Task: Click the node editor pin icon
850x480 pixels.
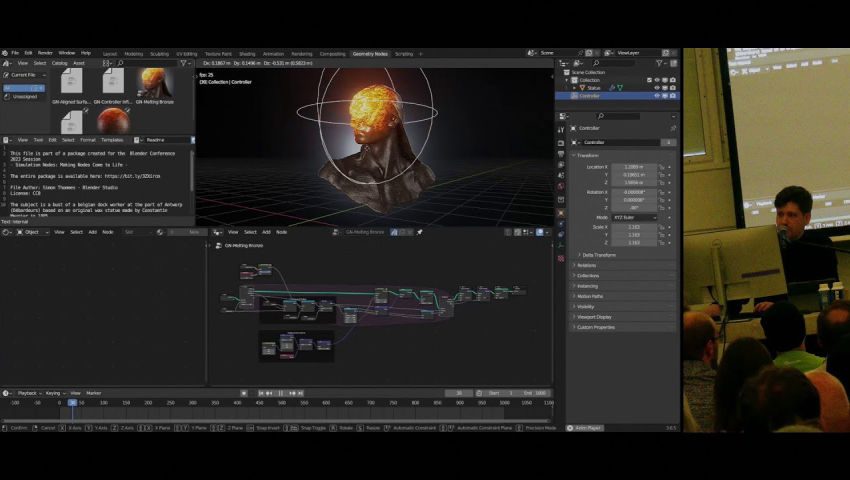Action: [419, 232]
